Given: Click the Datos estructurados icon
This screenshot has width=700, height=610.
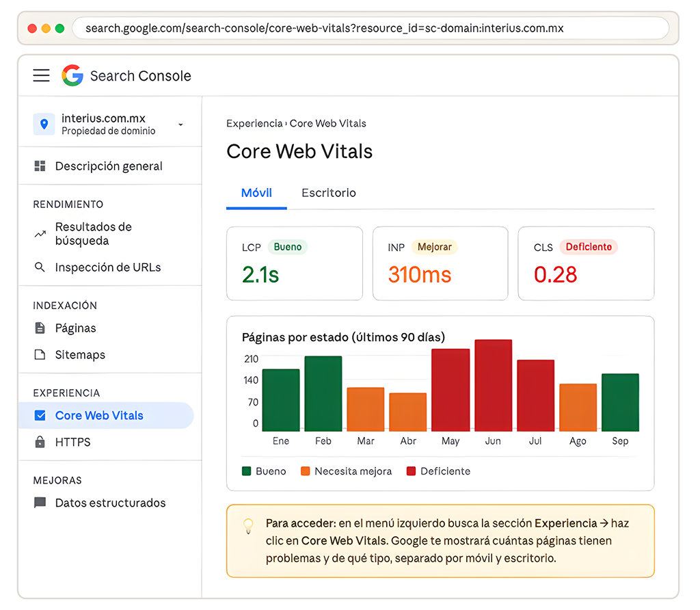Looking at the screenshot, I should click(x=40, y=503).
